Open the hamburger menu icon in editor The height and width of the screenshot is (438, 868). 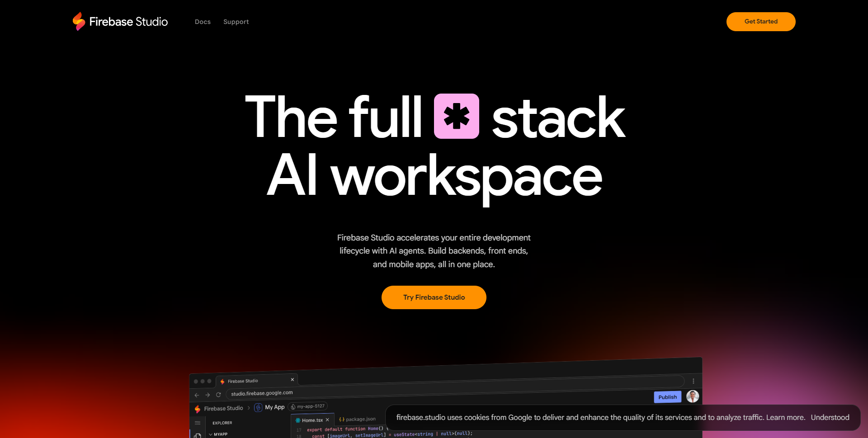click(198, 423)
